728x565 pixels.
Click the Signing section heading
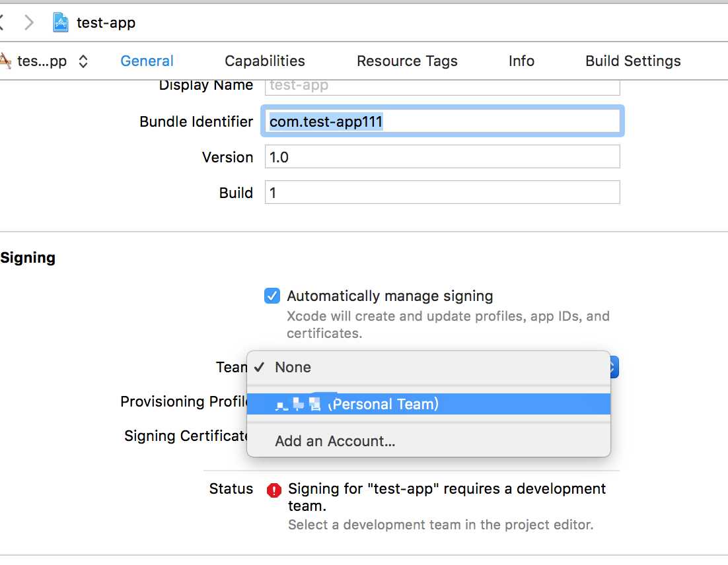point(28,257)
